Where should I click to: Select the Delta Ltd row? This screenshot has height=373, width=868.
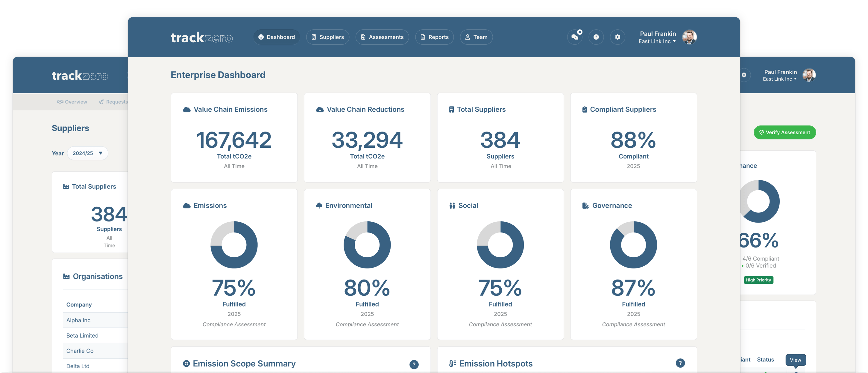pos(95,366)
